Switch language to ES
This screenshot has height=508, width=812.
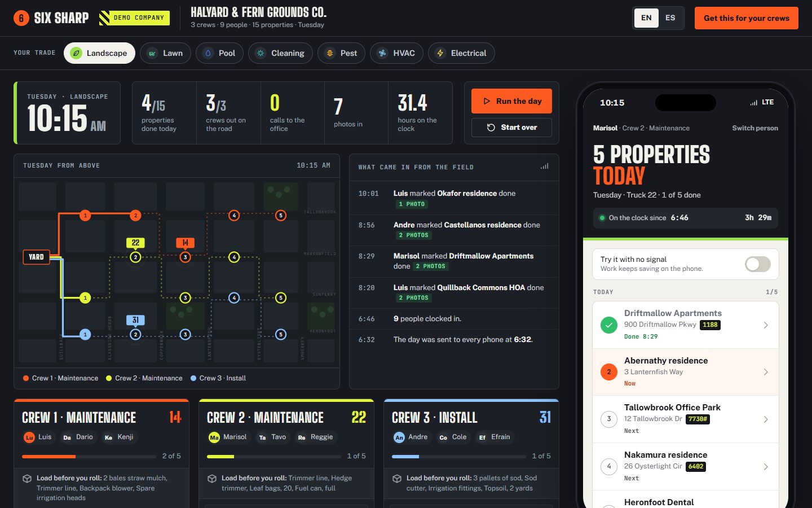(x=670, y=18)
